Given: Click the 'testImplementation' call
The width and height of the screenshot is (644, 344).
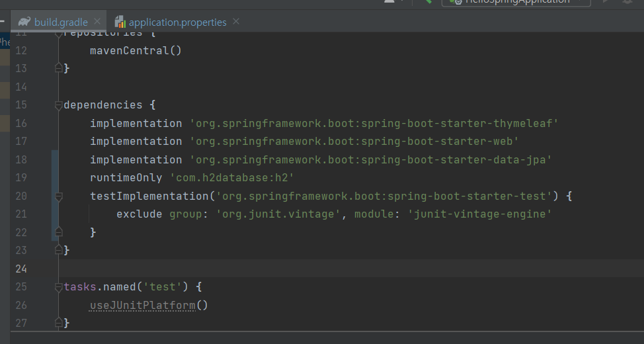Looking at the screenshot, I should pos(149,196).
